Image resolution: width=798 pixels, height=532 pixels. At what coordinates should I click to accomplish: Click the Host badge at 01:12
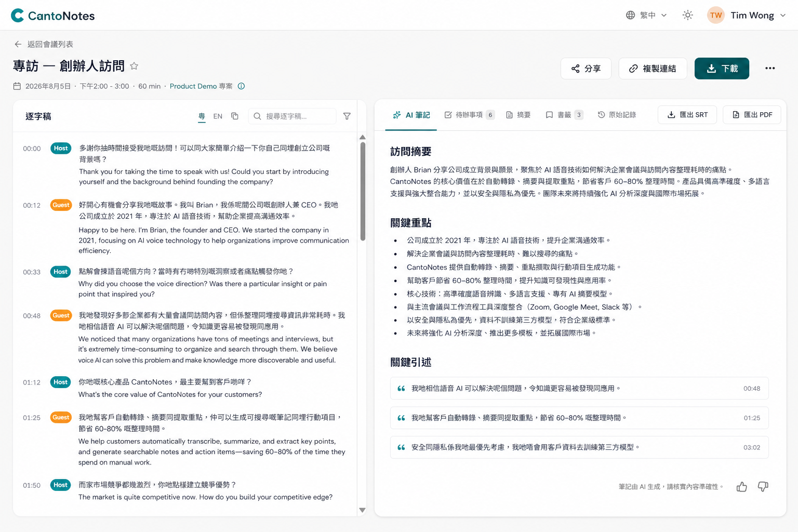pos(61,382)
